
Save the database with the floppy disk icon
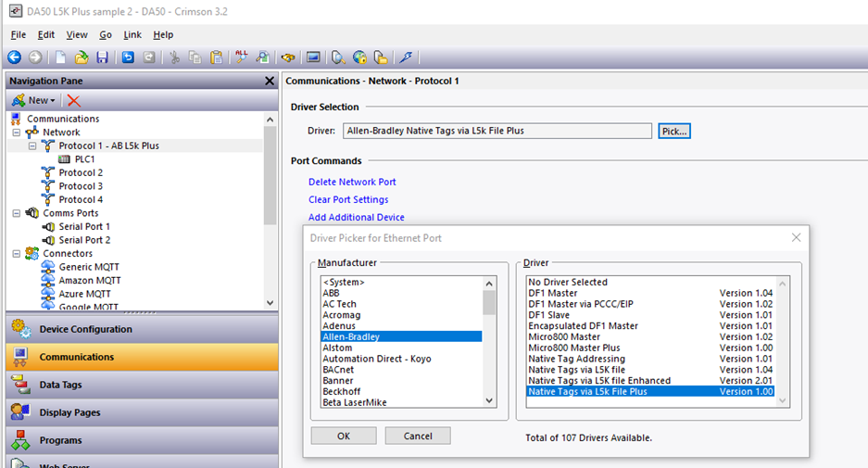103,57
